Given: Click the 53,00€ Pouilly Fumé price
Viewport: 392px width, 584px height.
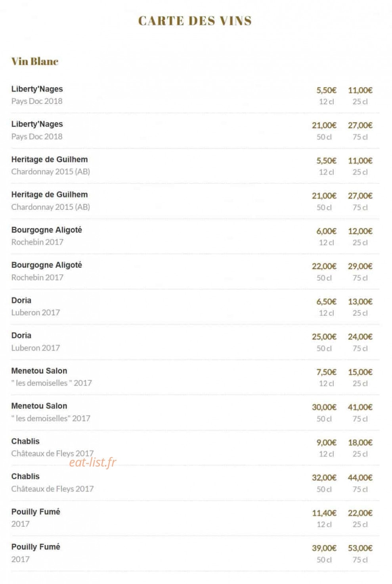Looking at the screenshot, I should point(360,548).
